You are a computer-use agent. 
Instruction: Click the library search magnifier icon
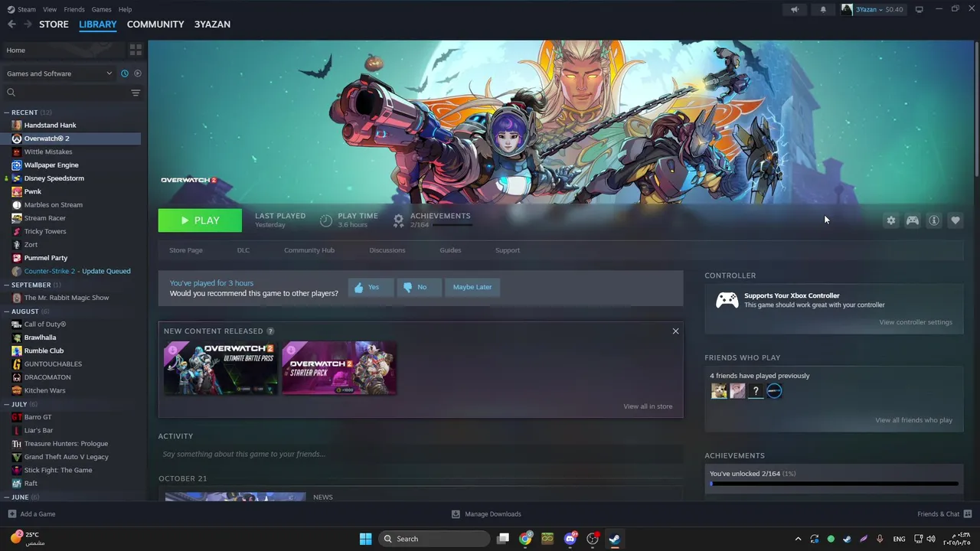[11, 93]
